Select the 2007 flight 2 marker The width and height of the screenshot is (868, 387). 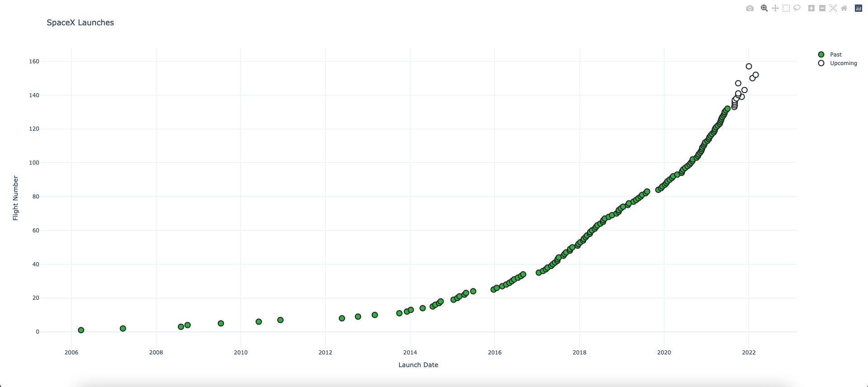(123, 328)
